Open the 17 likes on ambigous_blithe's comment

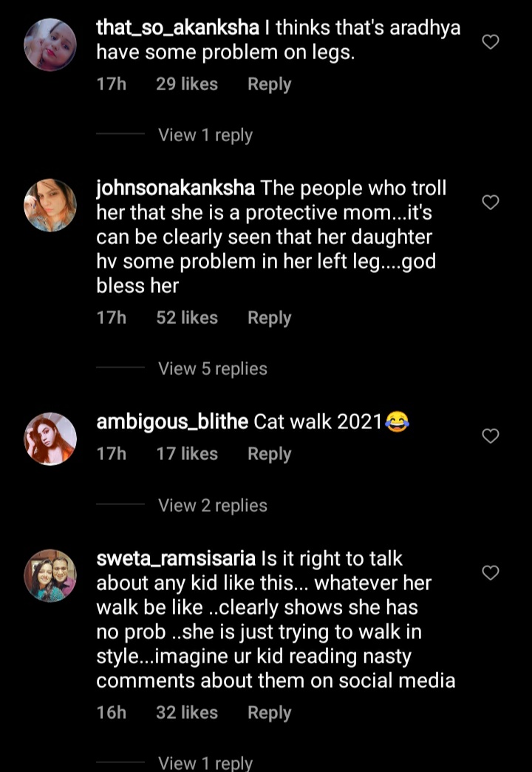[x=187, y=453]
